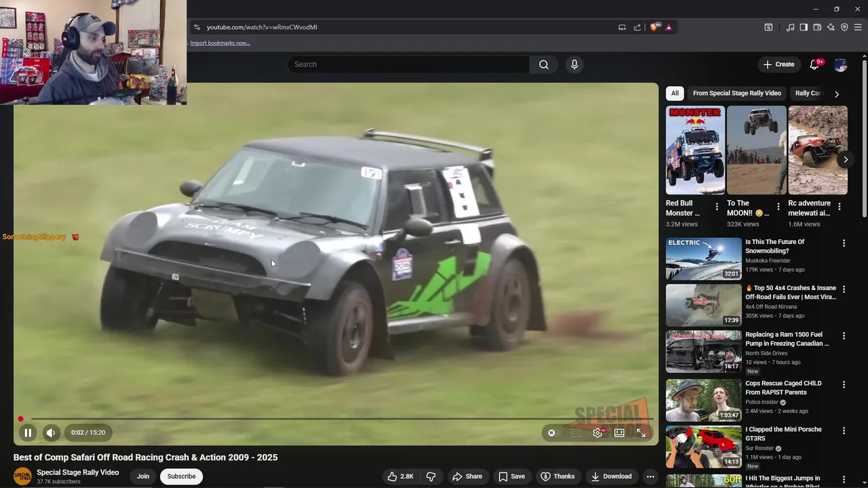Open options for Rc adventure short
The image size is (868, 488).
click(840, 207)
